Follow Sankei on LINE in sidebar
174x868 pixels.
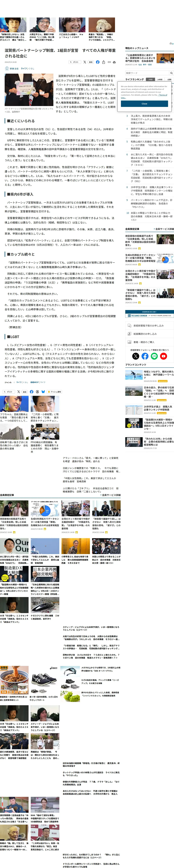tap(154, 356)
